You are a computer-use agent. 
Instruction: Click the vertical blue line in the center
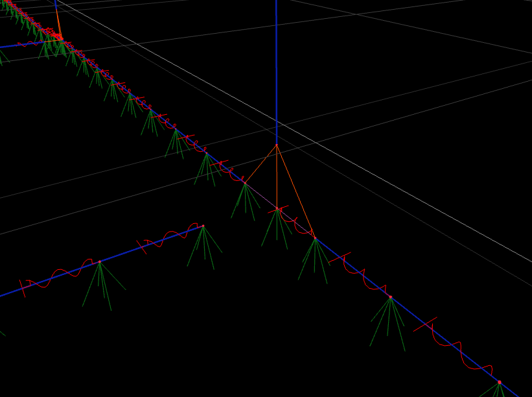[x=277, y=71]
